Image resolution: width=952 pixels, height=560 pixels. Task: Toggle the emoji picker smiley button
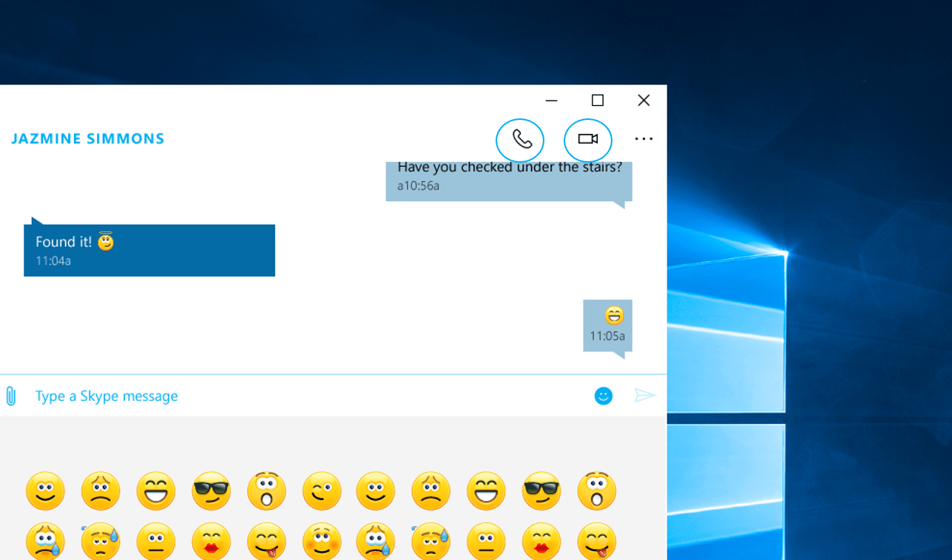click(604, 396)
